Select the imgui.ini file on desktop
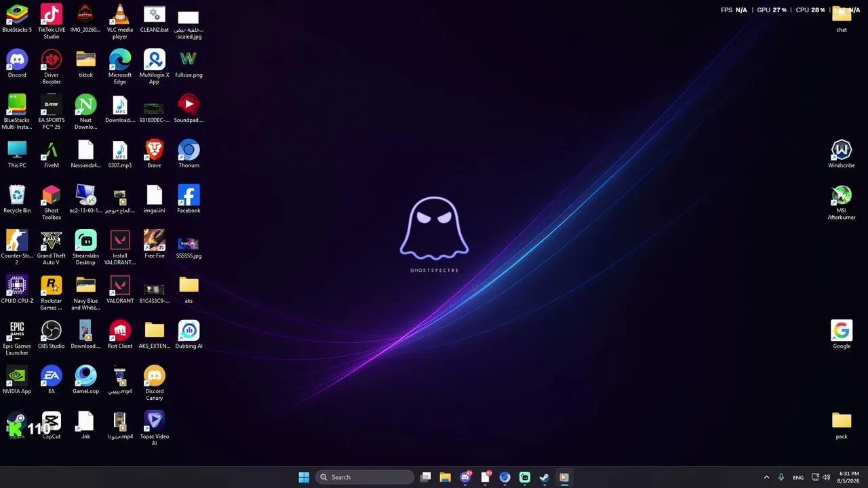 155,199
